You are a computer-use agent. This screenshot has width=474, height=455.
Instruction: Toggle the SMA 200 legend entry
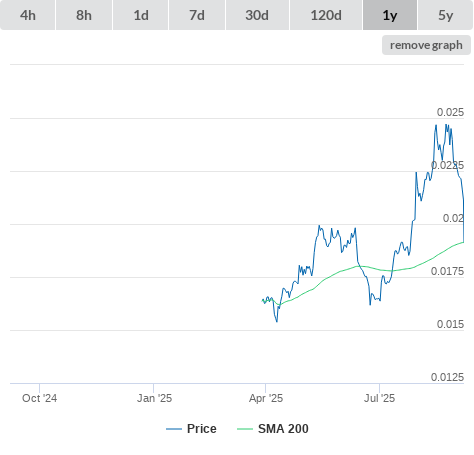(x=283, y=429)
